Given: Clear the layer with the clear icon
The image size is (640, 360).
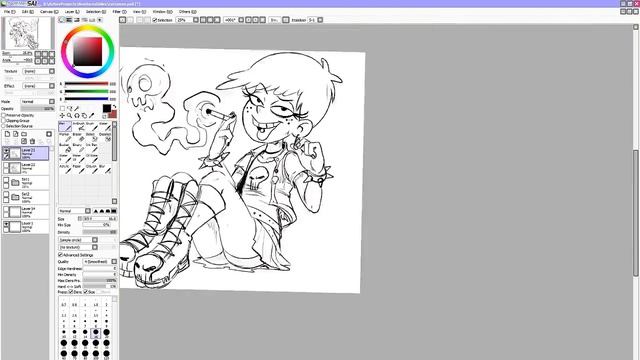Looking at the screenshot, I should pyautogui.click(x=24, y=141).
